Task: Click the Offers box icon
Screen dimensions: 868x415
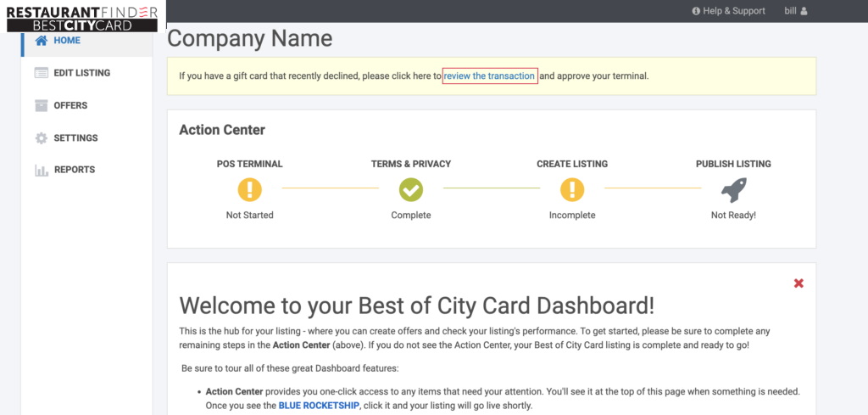Action: pos(41,105)
